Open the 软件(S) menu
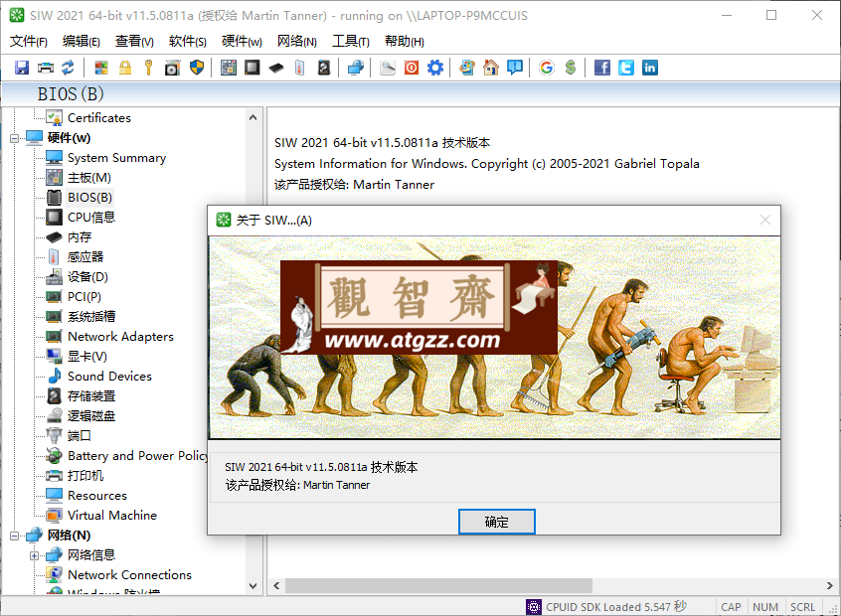The height and width of the screenshot is (616, 841). coord(187,42)
